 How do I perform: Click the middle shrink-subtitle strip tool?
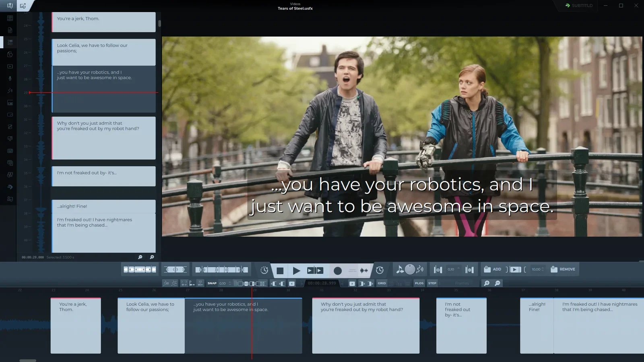(x=175, y=269)
